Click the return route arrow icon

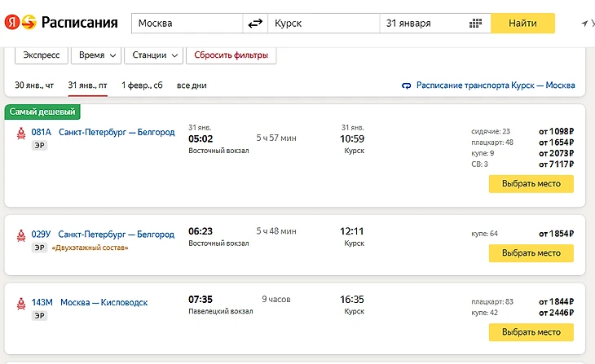407,86
